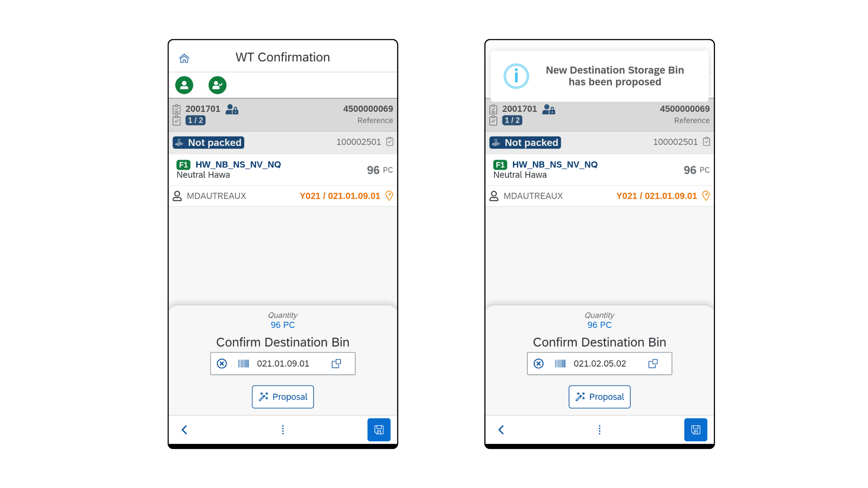Click the Proposal button on right screen
868x488 pixels.
point(599,397)
